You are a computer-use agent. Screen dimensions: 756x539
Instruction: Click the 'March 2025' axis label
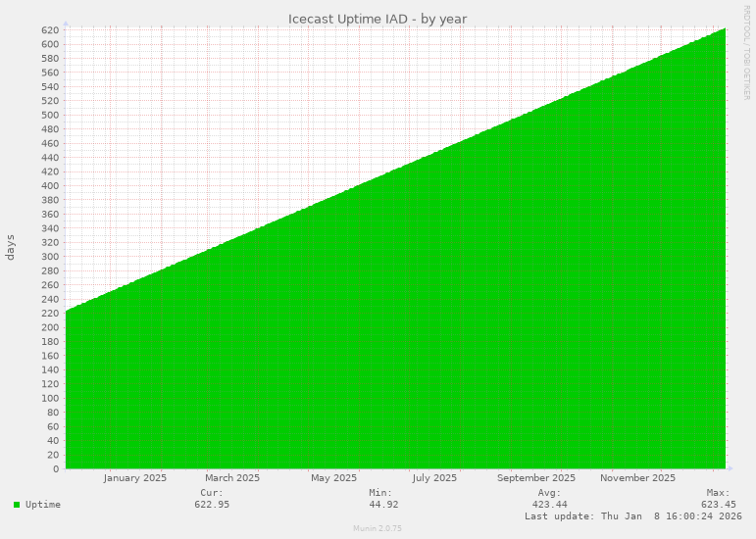point(232,478)
